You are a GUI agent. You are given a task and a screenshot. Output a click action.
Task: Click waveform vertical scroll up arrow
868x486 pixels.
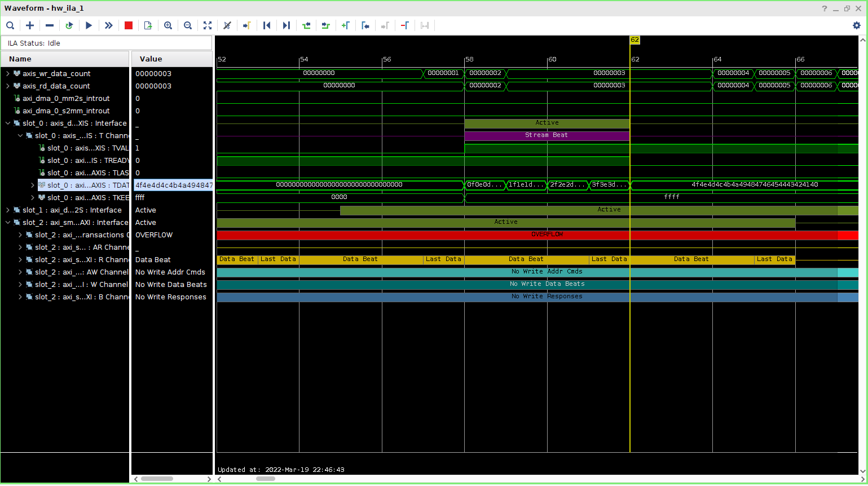coord(862,40)
